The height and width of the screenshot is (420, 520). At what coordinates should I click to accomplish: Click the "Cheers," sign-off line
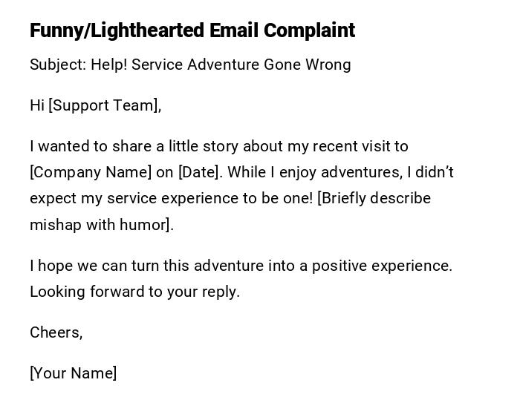pos(56,332)
